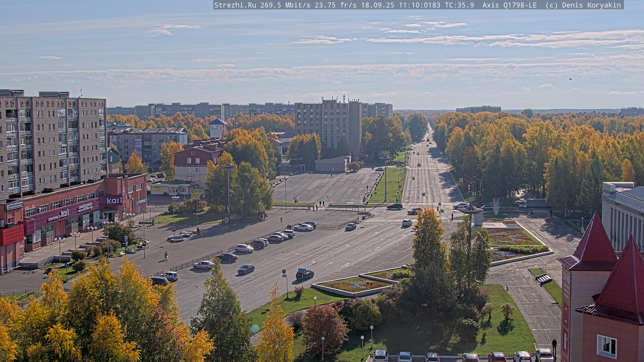Click the Axis Q1798-LE camera model text
Viewport: 644px width, 362px height.
509,5
